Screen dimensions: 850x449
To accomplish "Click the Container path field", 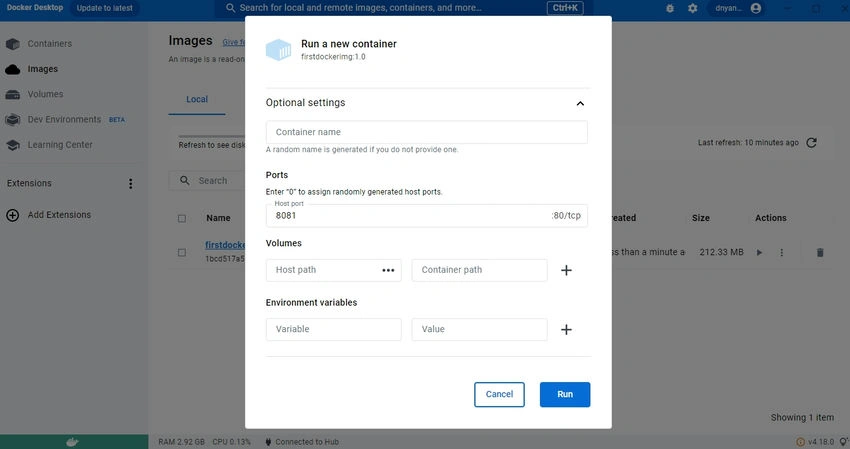I will tap(479, 270).
